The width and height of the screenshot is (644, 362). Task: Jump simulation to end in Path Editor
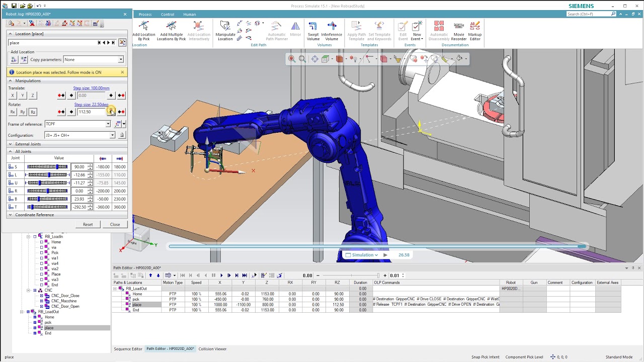[245, 276]
